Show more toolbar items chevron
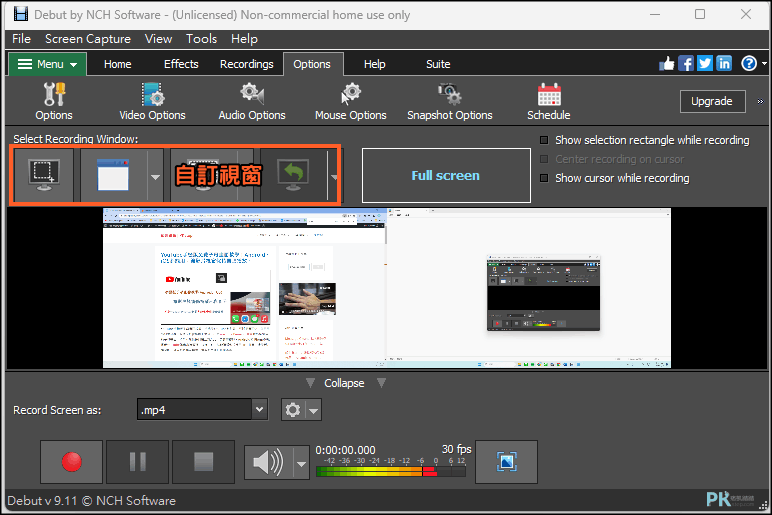The image size is (772, 515). 760,101
